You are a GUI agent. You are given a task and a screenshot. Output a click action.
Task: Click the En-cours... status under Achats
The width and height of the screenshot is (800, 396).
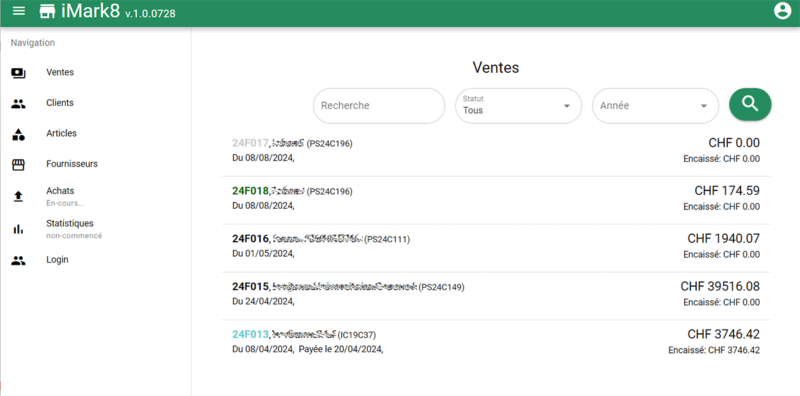click(65, 203)
